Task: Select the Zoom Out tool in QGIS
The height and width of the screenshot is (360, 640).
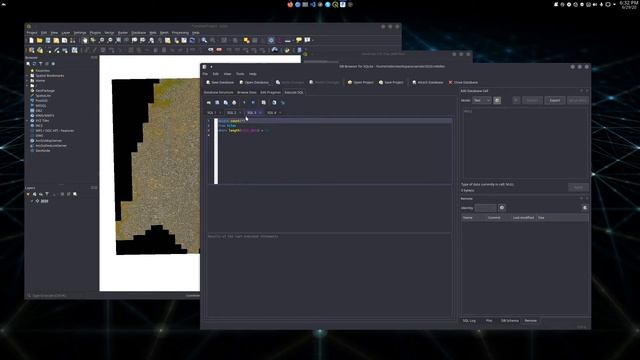Action: [x=110, y=40]
